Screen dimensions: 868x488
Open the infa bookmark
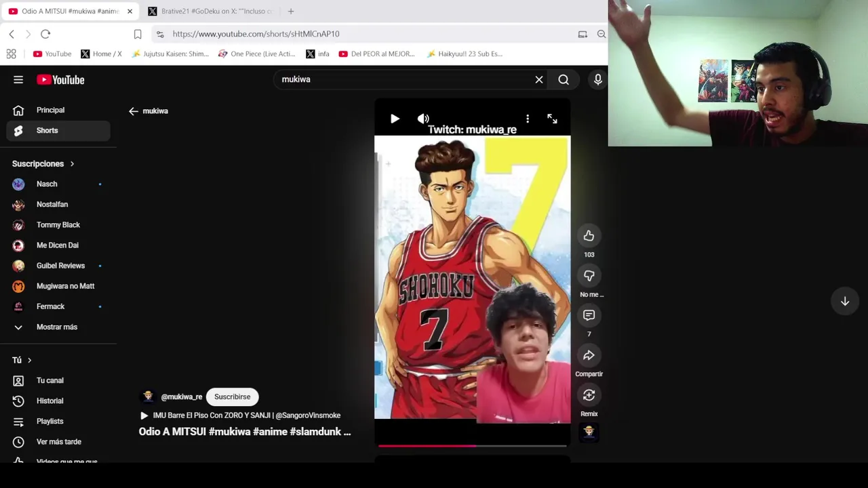click(x=317, y=54)
